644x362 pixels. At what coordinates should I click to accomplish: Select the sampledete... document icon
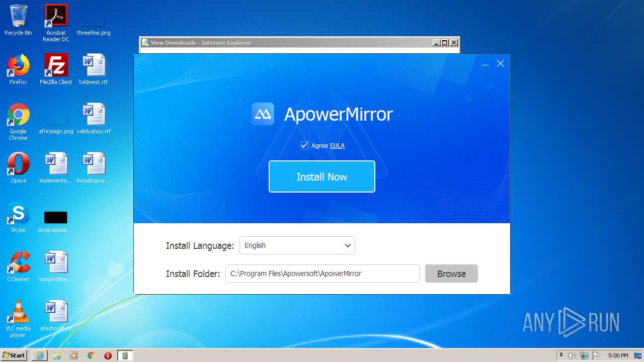56,266
